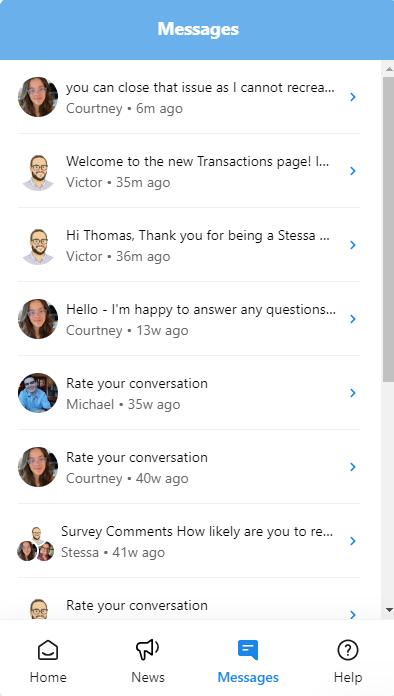Switch to the News tab label

[148, 677]
